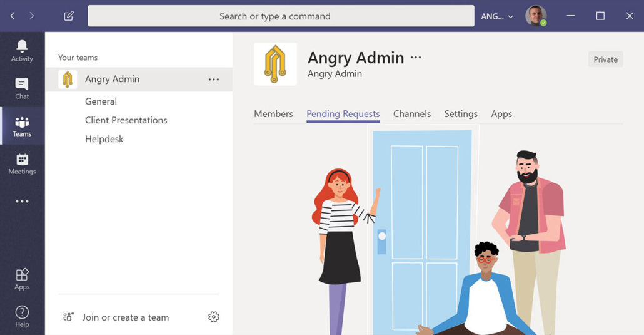Open Chat in the sidebar
This screenshot has height=335, width=644.
tap(22, 84)
